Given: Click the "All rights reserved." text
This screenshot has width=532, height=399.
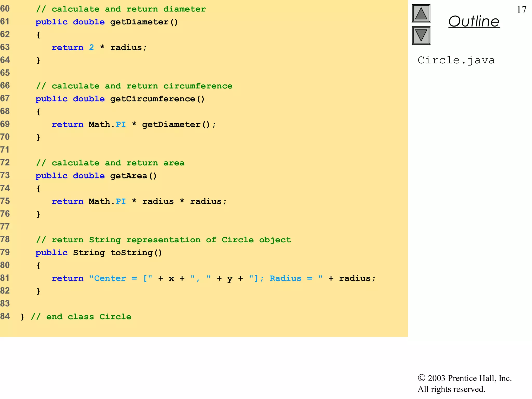Looking at the screenshot, I should click(x=451, y=389).
